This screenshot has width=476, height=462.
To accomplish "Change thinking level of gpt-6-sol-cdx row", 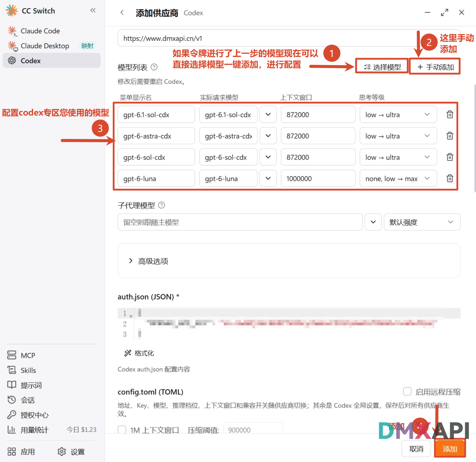I will [x=398, y=157].
